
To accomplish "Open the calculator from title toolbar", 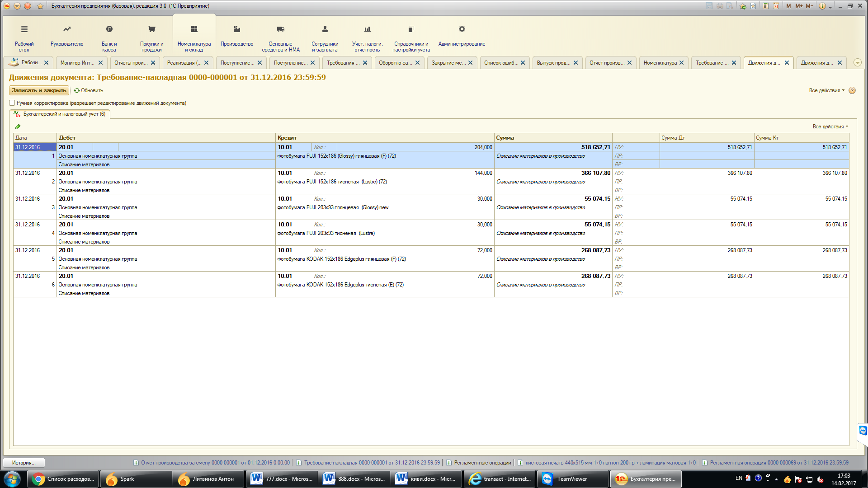I will pyautogui.click(x=765, y=6).
